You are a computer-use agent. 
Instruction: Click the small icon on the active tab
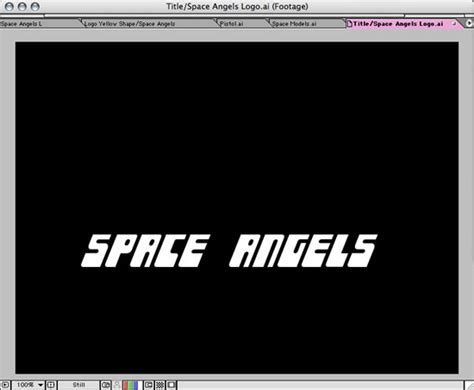tap(454, 24)
